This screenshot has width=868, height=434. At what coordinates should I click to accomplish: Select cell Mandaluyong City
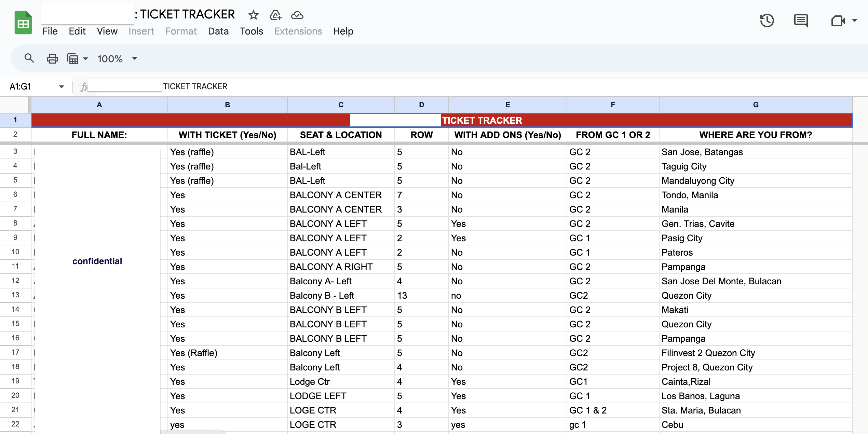coord(756,181)
